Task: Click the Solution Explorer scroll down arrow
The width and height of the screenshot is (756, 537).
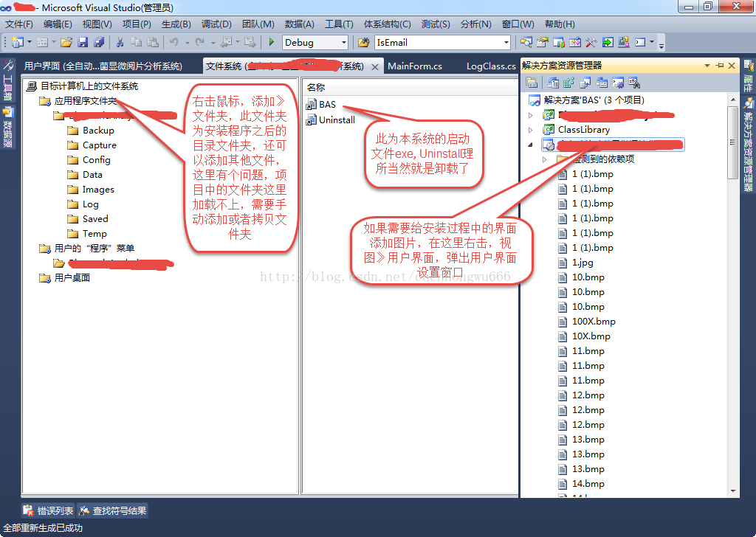Action: pos(733,491)
